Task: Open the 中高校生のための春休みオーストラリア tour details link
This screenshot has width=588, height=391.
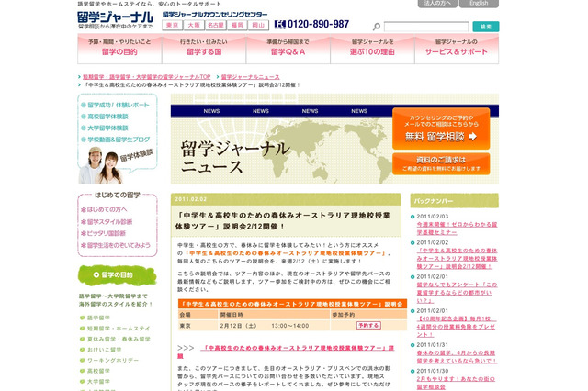Action: pyautogui.click(x=286, y=352)
